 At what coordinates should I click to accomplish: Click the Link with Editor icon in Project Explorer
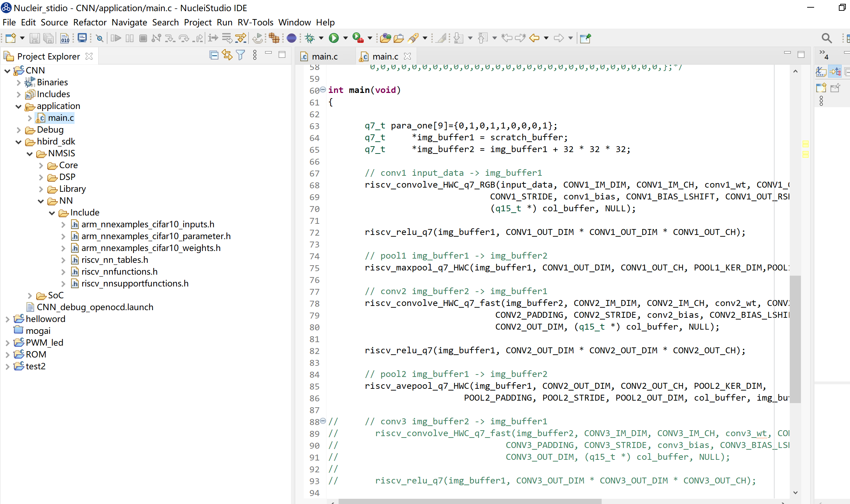(x=227, y=55)
